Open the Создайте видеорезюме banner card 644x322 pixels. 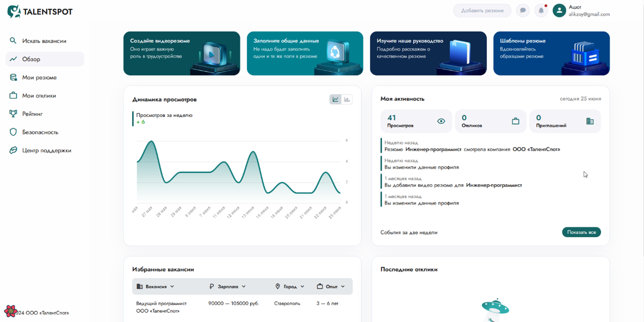182,53
